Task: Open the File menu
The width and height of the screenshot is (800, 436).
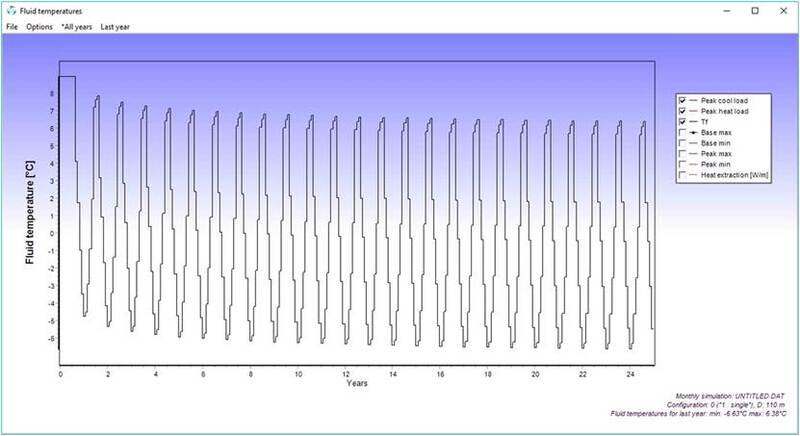Action: click(x=12, y=26)
